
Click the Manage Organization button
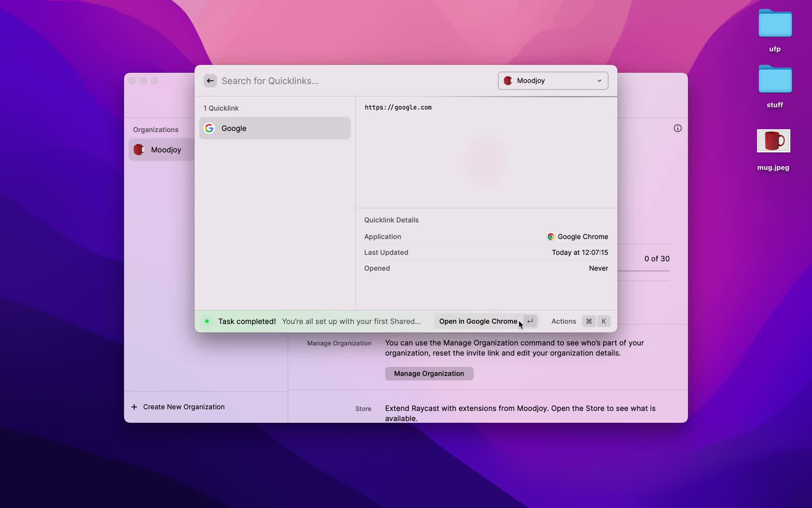(429, 373)
